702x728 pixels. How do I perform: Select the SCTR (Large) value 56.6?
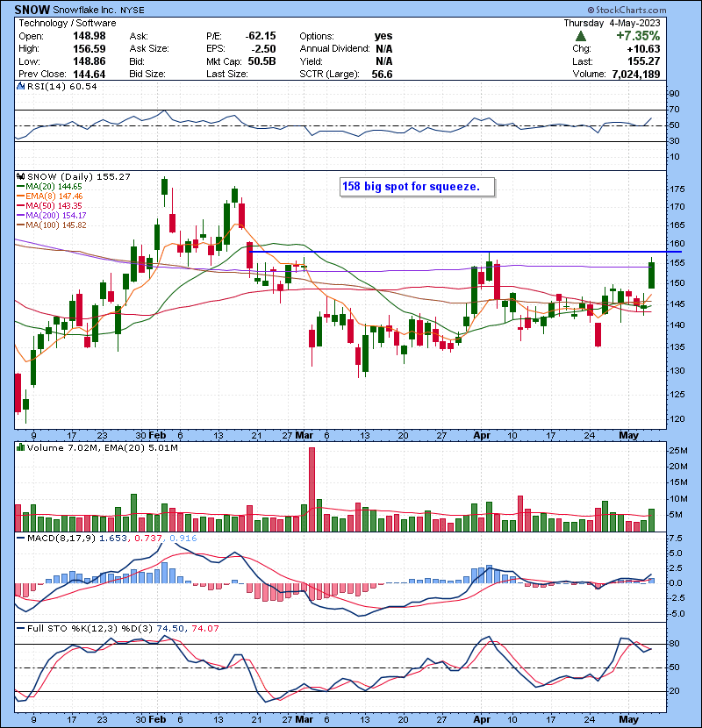pos(382,75)
